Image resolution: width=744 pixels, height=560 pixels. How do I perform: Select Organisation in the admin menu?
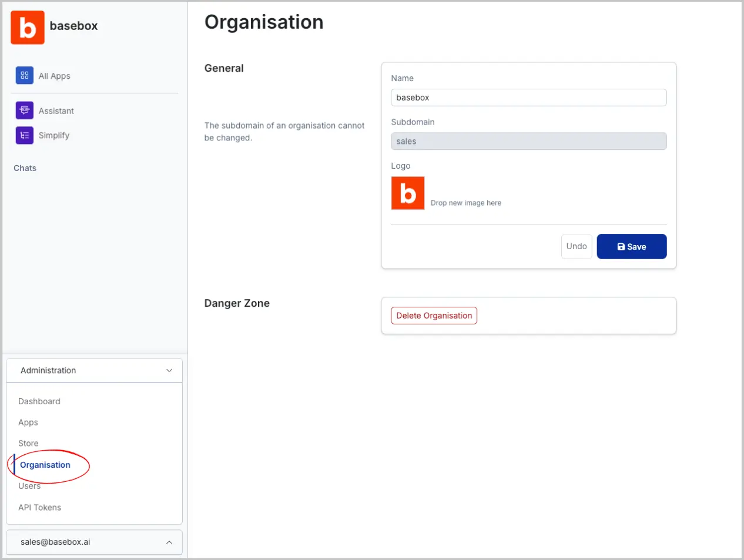click(45, 465)
